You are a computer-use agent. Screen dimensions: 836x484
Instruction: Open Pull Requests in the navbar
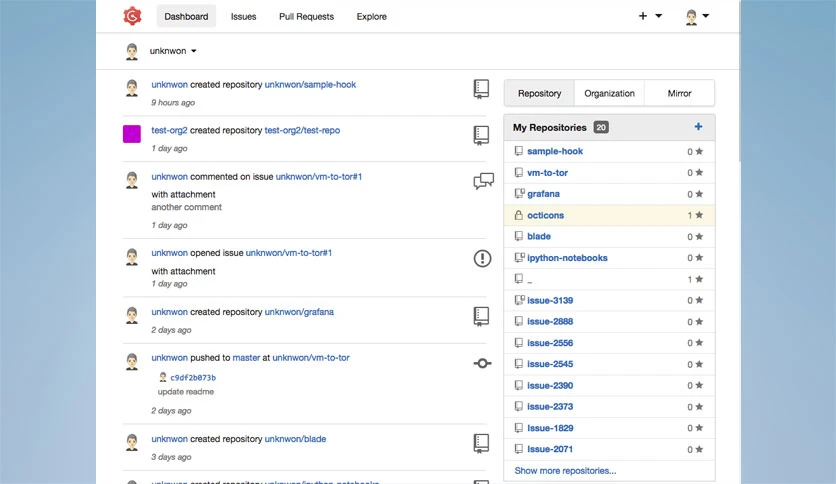coord(306,17)
